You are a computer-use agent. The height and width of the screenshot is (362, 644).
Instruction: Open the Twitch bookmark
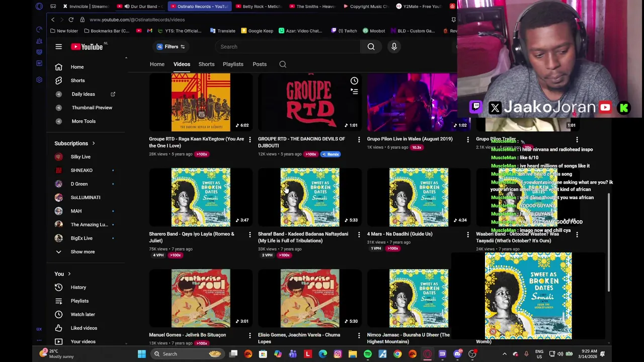343,31
